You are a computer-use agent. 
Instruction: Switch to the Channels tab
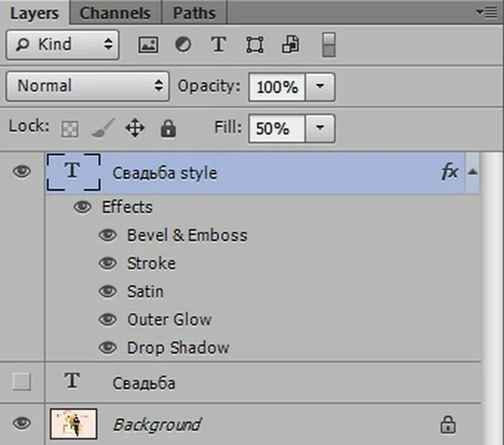click(115, 13)
